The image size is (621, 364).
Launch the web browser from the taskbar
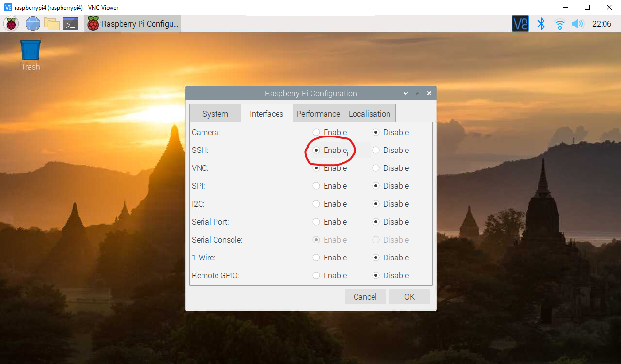pos(32,23)
